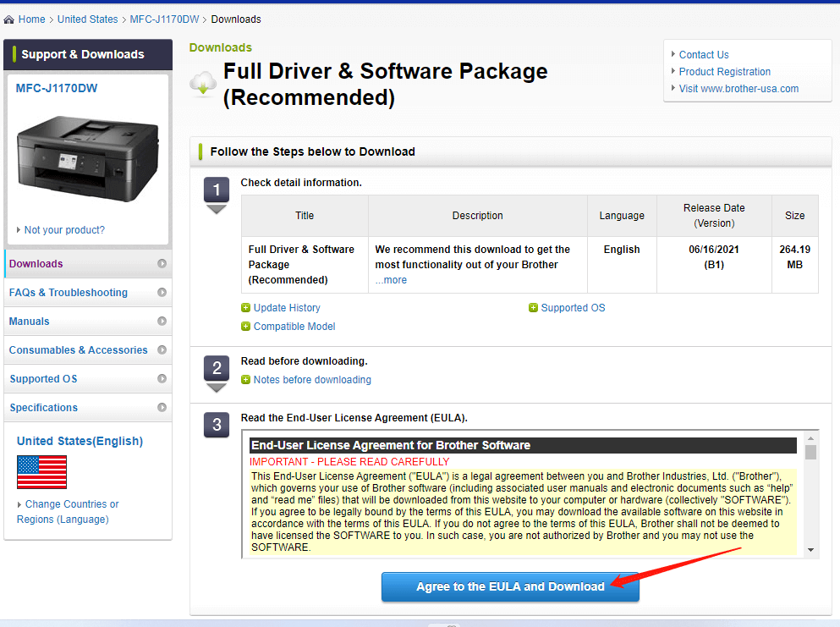Click the '06/16/2021 (B1)' release date cell
The width and height of the screenshot is (840, 627).
tap(714, 265)
